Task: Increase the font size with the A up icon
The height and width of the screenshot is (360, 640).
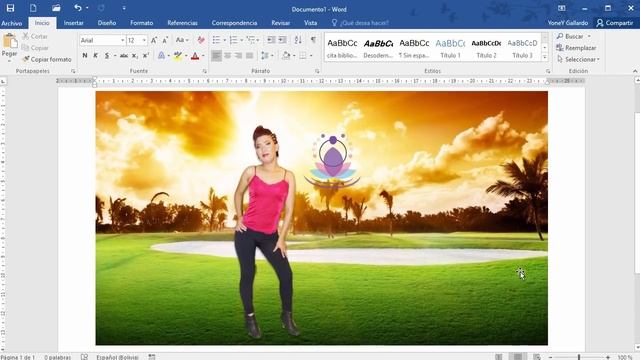Action: click(153, 40)
